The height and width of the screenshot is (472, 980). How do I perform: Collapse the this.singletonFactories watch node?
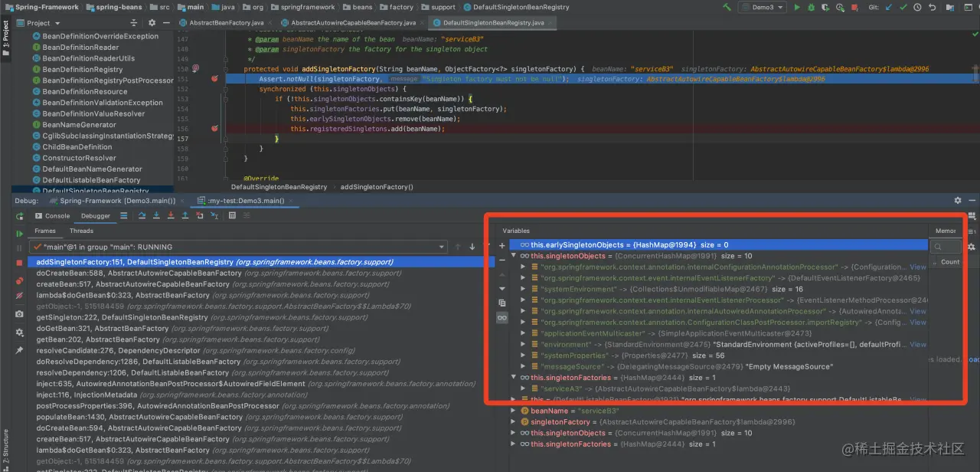pyautogui.click(x=514, y=378)
